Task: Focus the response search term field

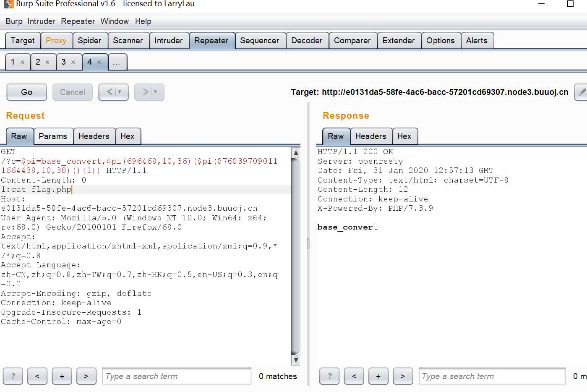Action: click(492, 376)
